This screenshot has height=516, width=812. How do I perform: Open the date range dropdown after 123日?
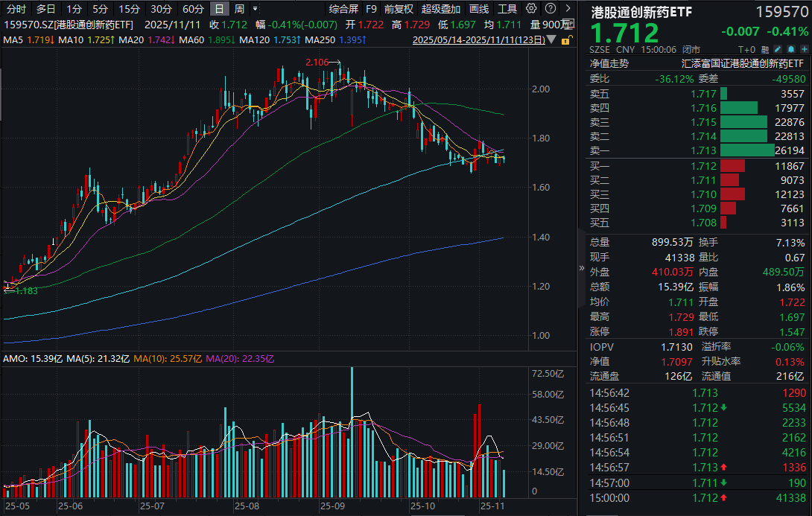click(552, 41)
